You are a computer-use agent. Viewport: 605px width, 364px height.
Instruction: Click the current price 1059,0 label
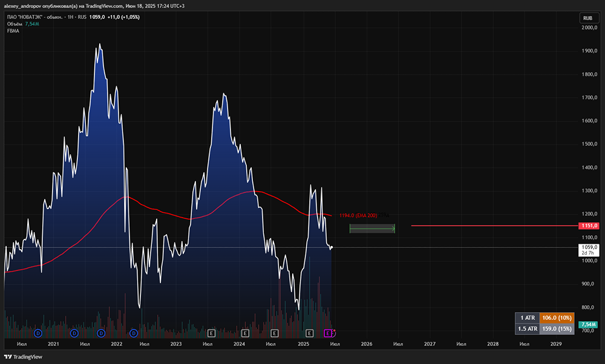click(x=589, y=247)
